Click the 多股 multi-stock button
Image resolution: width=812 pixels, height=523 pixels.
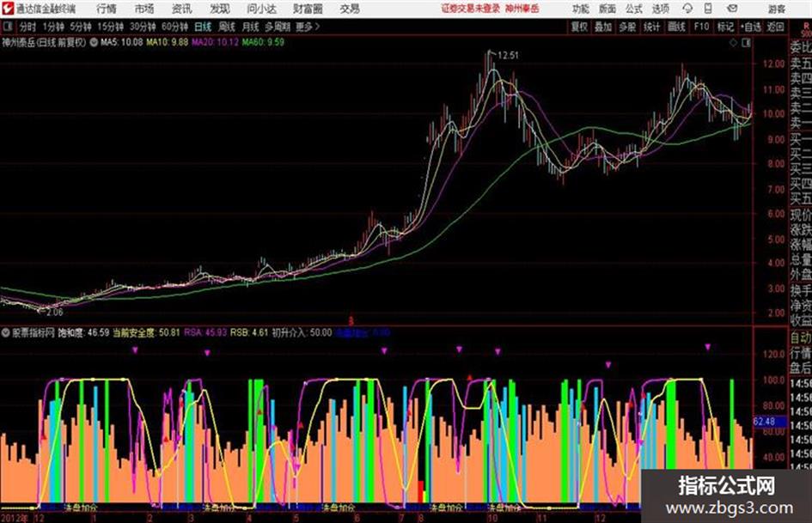pyautogui.click(x=627, y=27)
